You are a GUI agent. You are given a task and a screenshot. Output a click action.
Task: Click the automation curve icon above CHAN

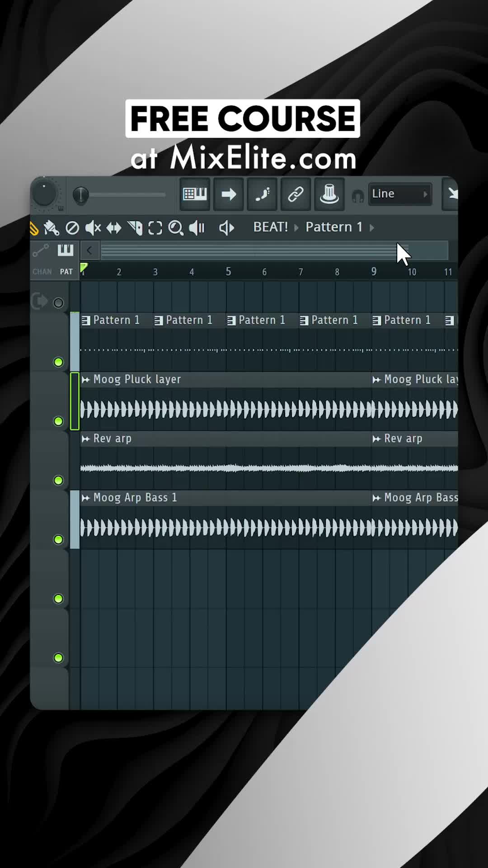click(41, 250)
